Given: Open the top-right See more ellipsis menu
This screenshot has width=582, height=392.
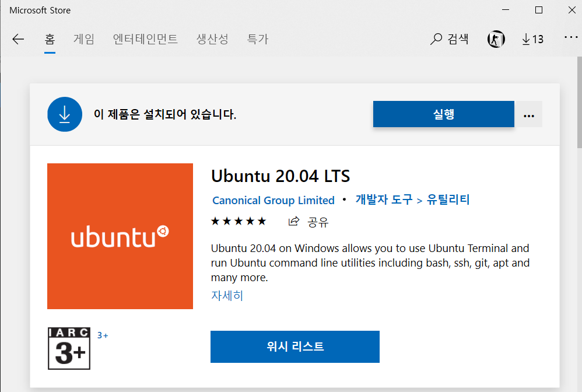Looking at the screenshot, I should [570, 38].
